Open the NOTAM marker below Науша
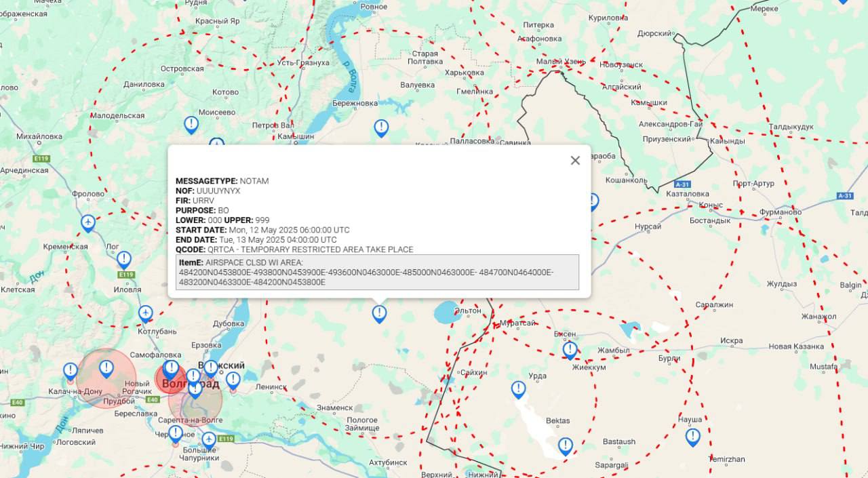 [692, 437]
